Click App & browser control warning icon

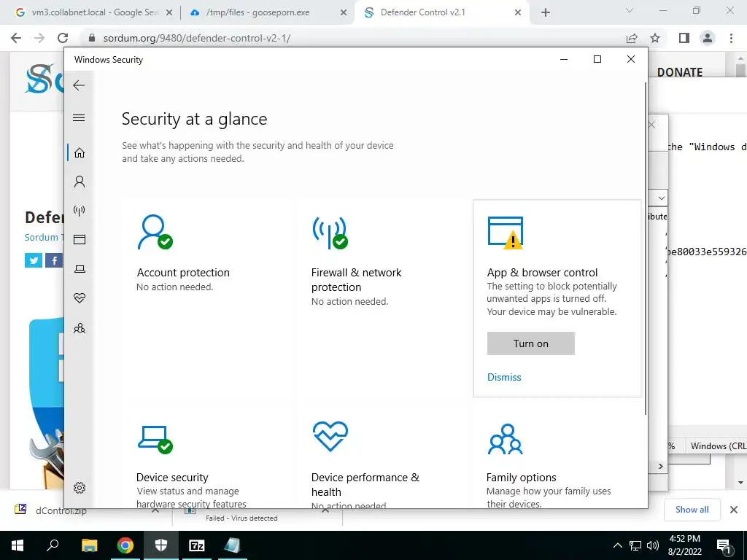pos(506,233)
